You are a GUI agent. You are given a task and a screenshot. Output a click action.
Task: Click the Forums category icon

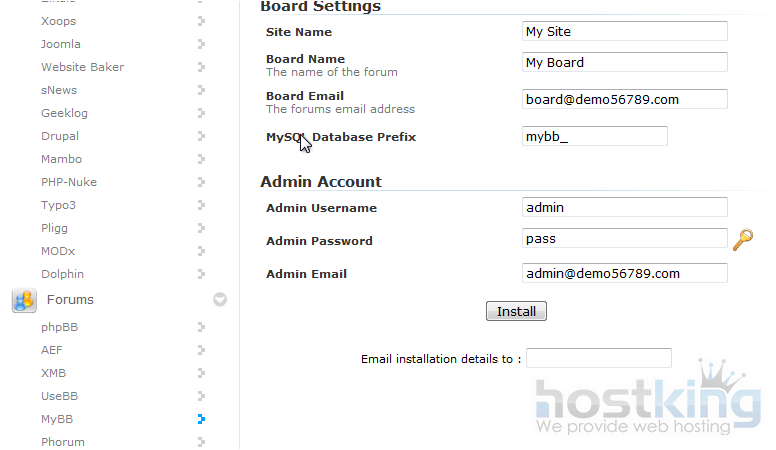(24, 299)
